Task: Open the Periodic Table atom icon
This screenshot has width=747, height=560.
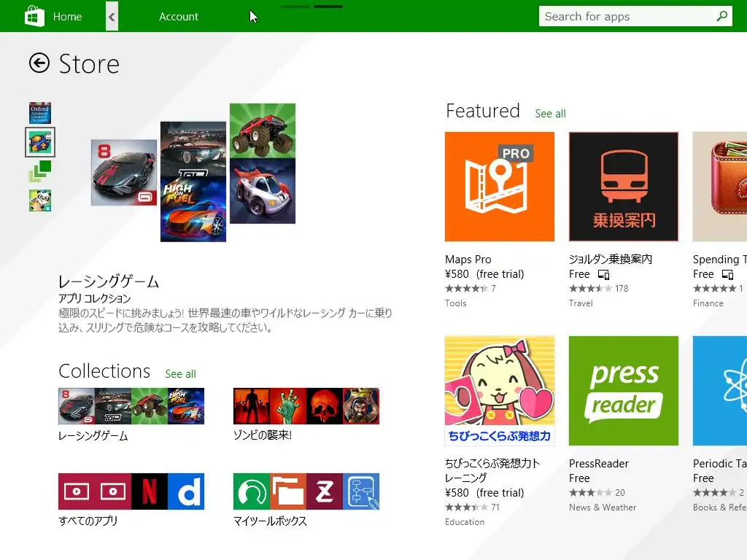Action: point(720,391)
